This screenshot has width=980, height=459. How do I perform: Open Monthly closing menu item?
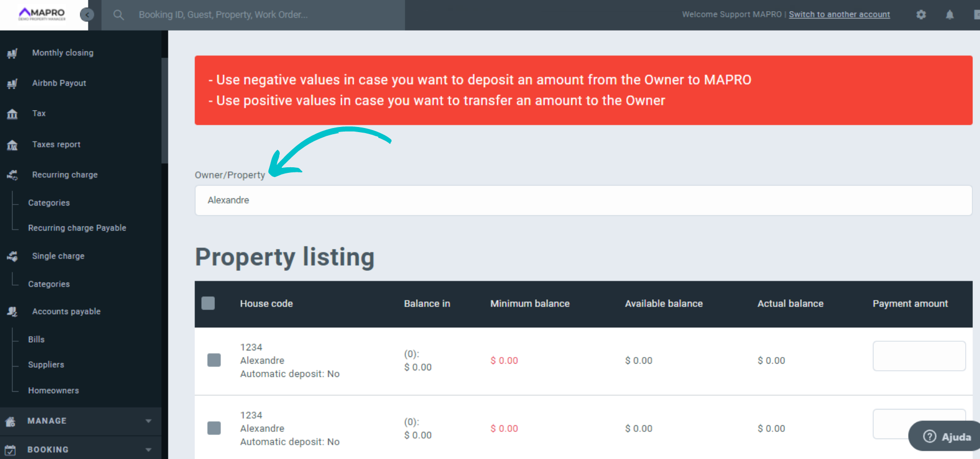(x=63, y=53)
